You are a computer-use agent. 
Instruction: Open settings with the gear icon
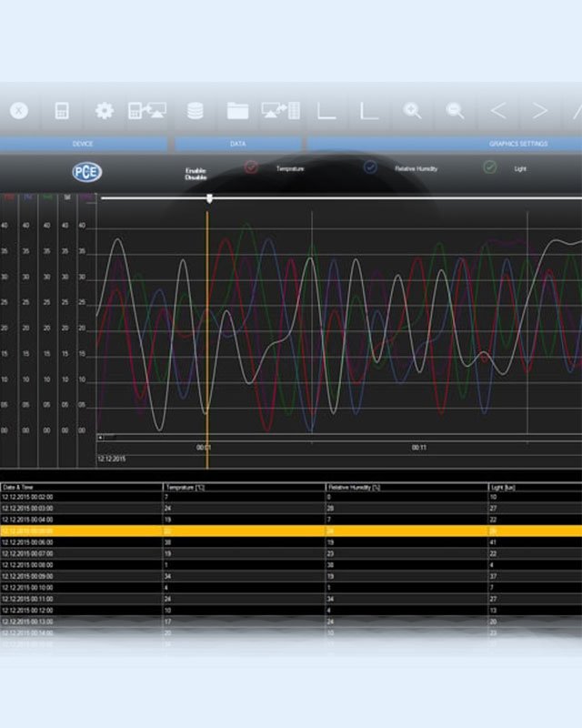104,111
